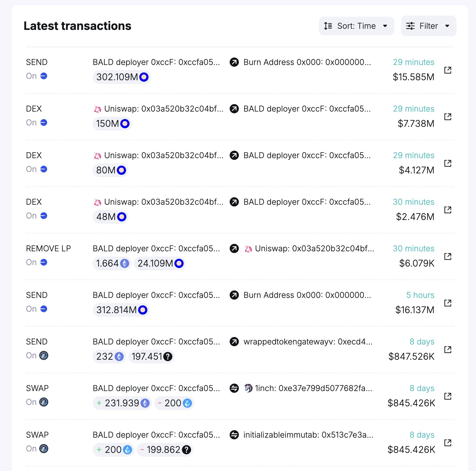
Task: Open external link for the REMOVE LP transaction
Action: [x=448, y=256]
